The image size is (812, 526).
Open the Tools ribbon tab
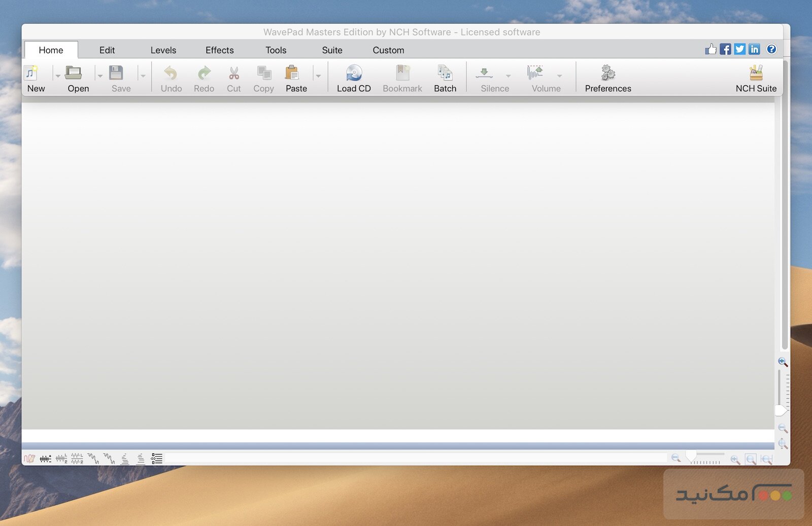pyautogui.click(x=276, y=50)
